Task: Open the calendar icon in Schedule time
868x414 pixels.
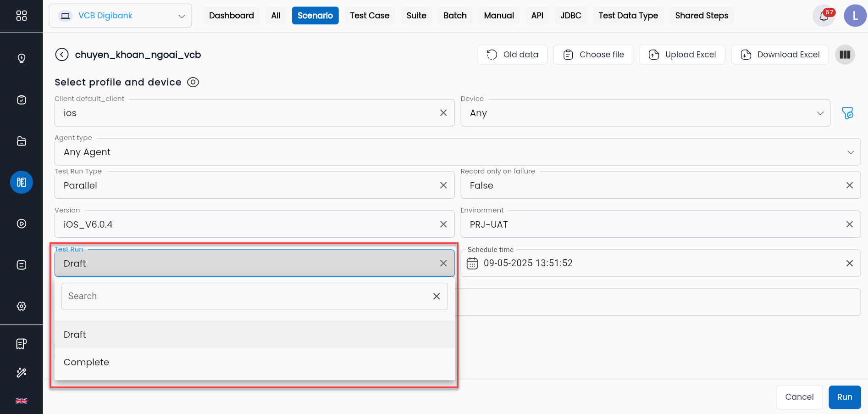Action: [x=472, y=263]
